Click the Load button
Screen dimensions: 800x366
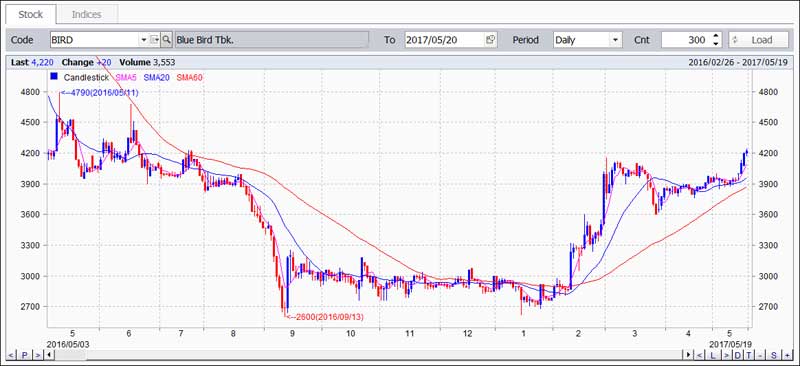[x=758, y=39]
